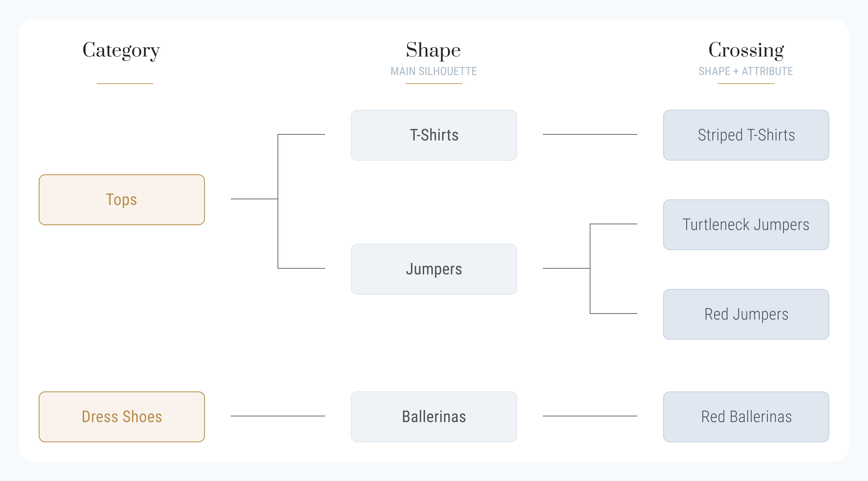Choose the Red Ballerinas crossing box
This screenshot has width=868, height=481.
click(x=746, y=417)
